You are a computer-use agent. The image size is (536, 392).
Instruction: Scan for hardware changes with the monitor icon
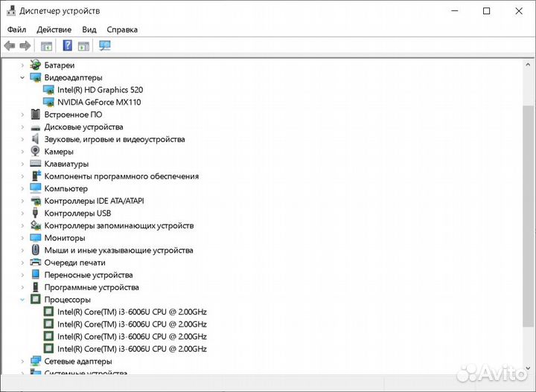coord(104,46)
